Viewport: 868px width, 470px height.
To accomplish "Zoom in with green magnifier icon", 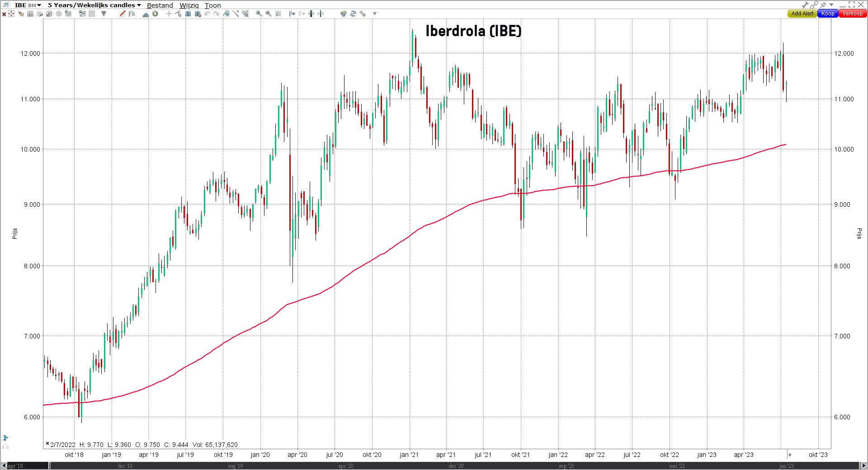I will 259,14.
